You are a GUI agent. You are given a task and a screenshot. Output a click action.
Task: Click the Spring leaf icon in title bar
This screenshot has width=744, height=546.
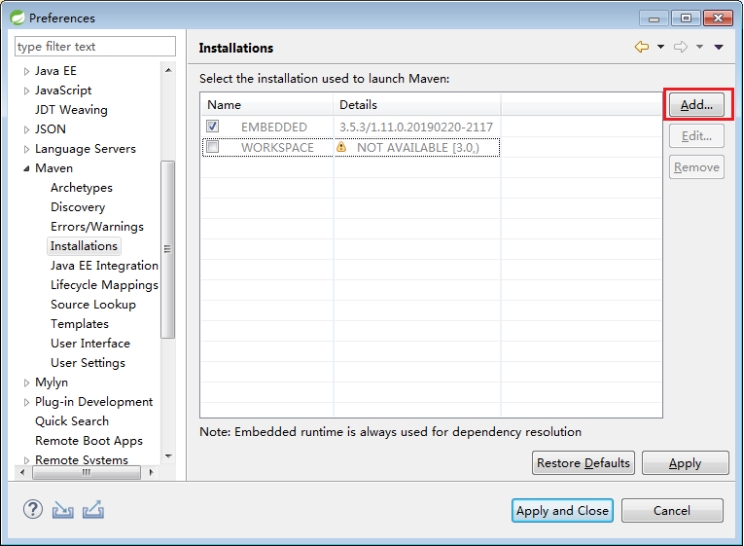pos(18,18)
